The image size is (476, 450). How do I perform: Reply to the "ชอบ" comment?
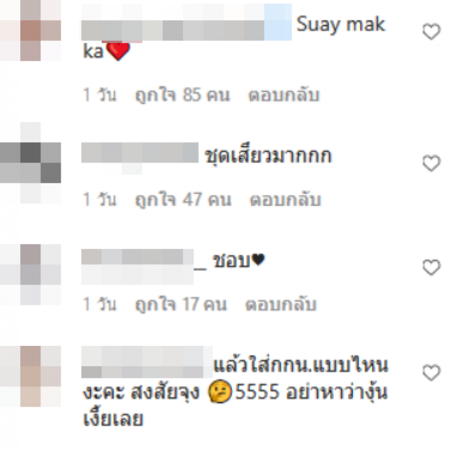pyautogui.click(x=281, y=304)
